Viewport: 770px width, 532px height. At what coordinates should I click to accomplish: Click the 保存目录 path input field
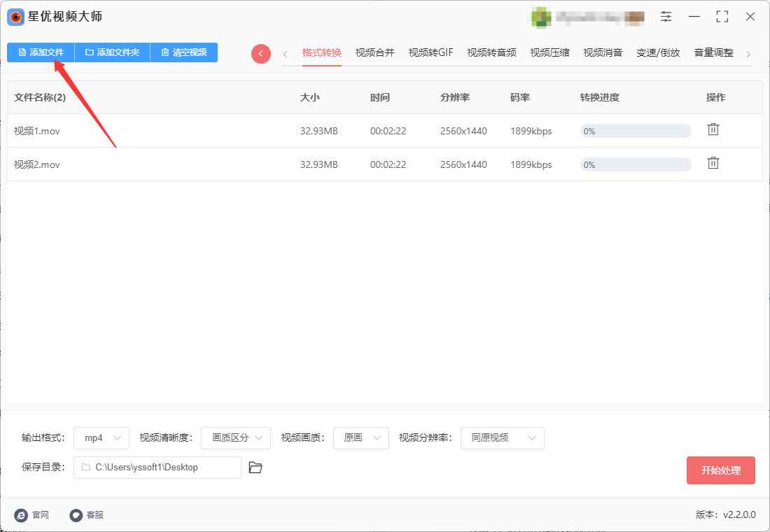[x=157, y=467]
